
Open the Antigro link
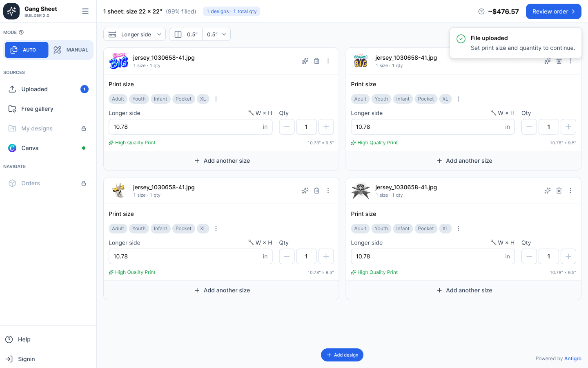pos(573,359)
